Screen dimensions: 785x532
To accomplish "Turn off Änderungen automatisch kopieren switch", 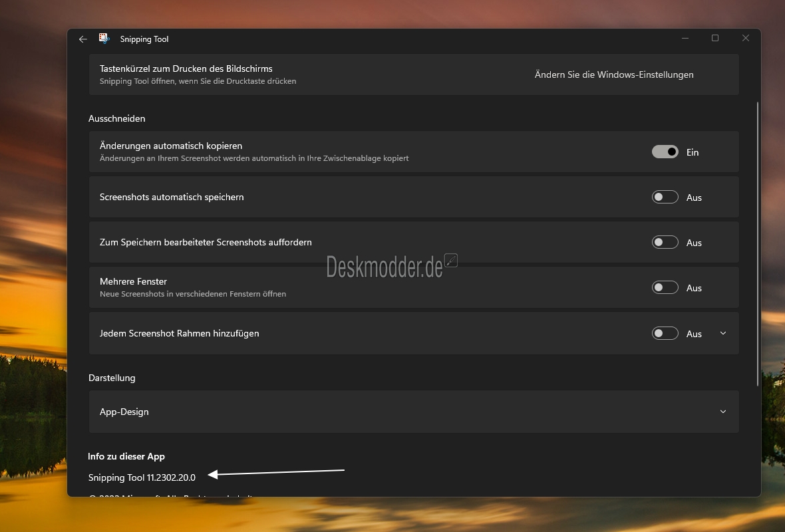I will pos(665,152).
